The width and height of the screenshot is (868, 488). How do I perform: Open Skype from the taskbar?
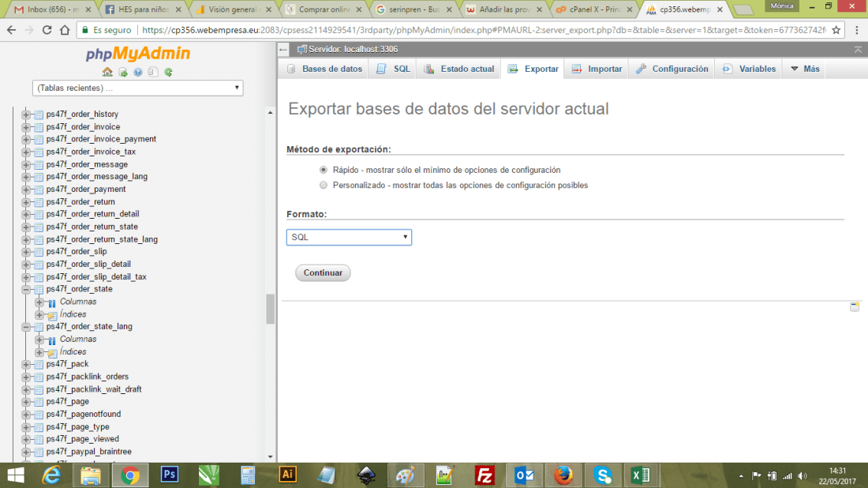tap(602, 475)
